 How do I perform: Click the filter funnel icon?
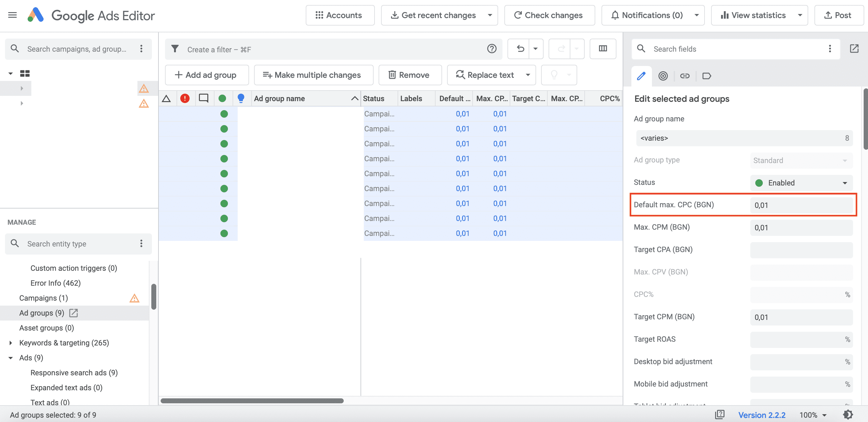tap(175, 49)
